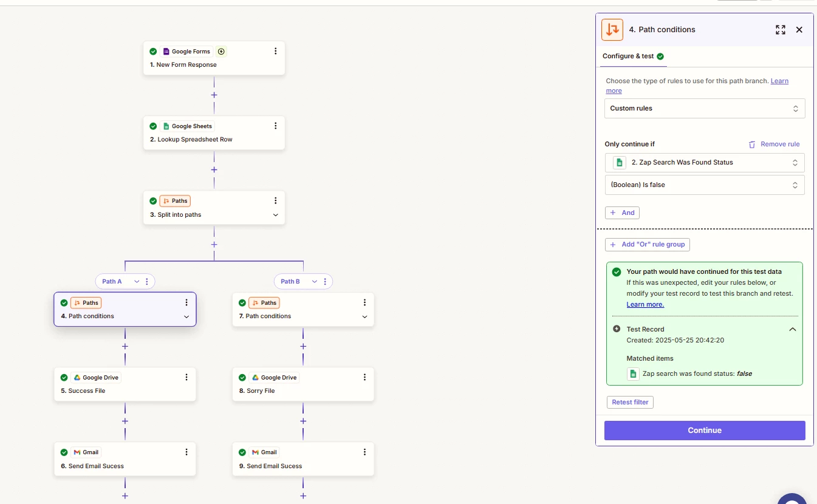The height and width of the screenshot is (504, 817).
Task: Open the Learn more link in test result box
Action: [x=645, y=304]
